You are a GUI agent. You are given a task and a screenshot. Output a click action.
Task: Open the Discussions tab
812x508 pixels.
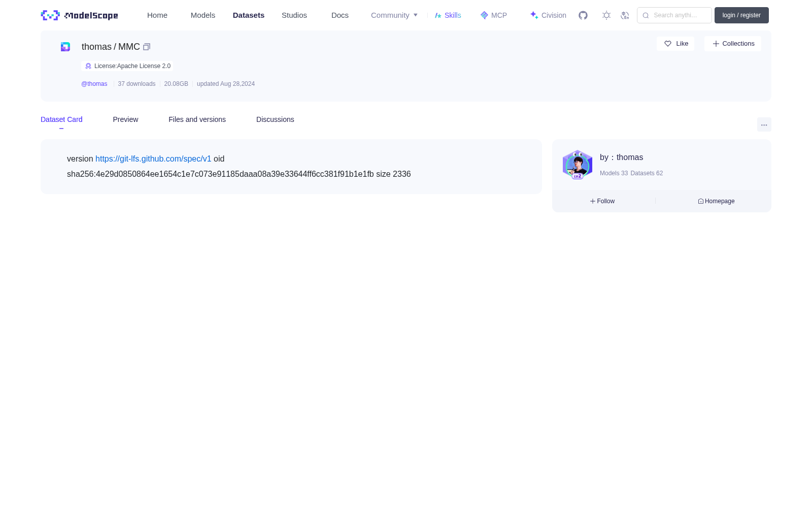point(275,119)
